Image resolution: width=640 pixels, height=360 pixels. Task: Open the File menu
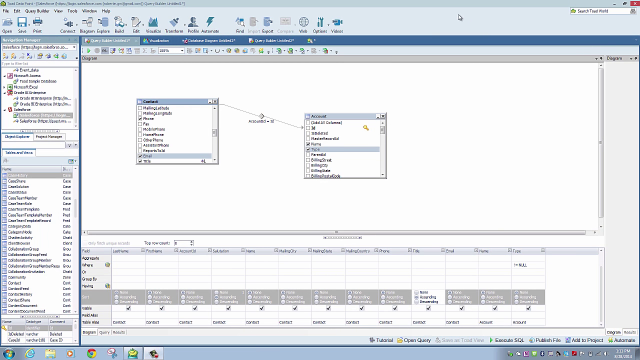(x=6, y=11)
